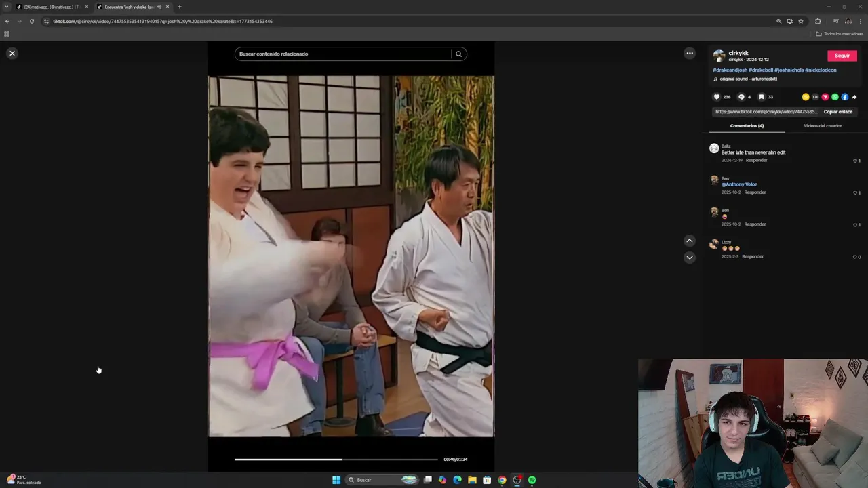This screenshot has width=868, height=488.
Task: Expand the Chrome tab search dropdown
Action: [7, 7]
